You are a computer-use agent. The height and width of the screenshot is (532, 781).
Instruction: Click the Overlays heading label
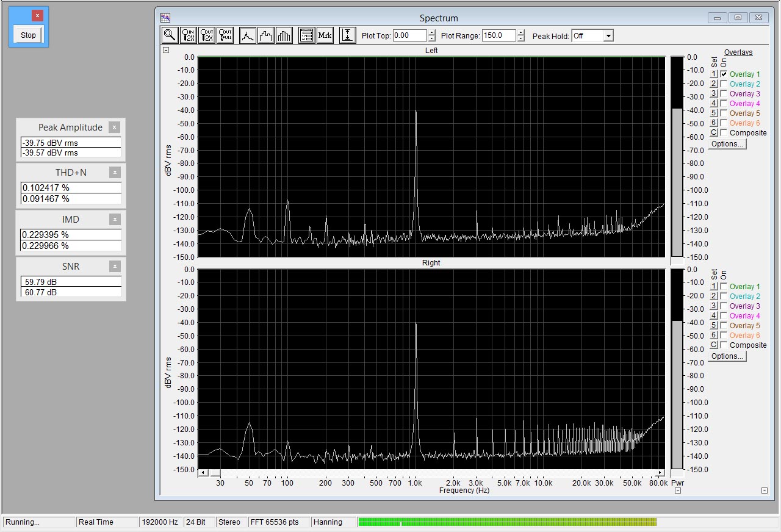point(738,52)
